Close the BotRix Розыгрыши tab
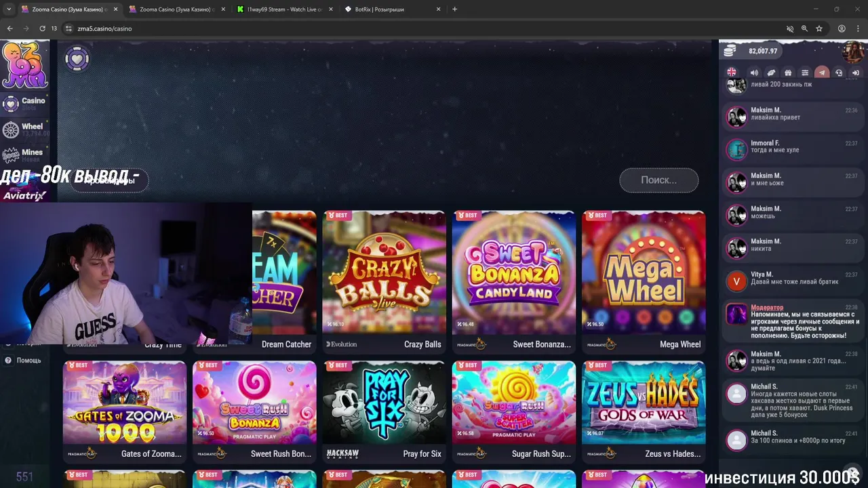Image resolution: width=868 pixels, height=488 pixels. [x=438, y=9]
